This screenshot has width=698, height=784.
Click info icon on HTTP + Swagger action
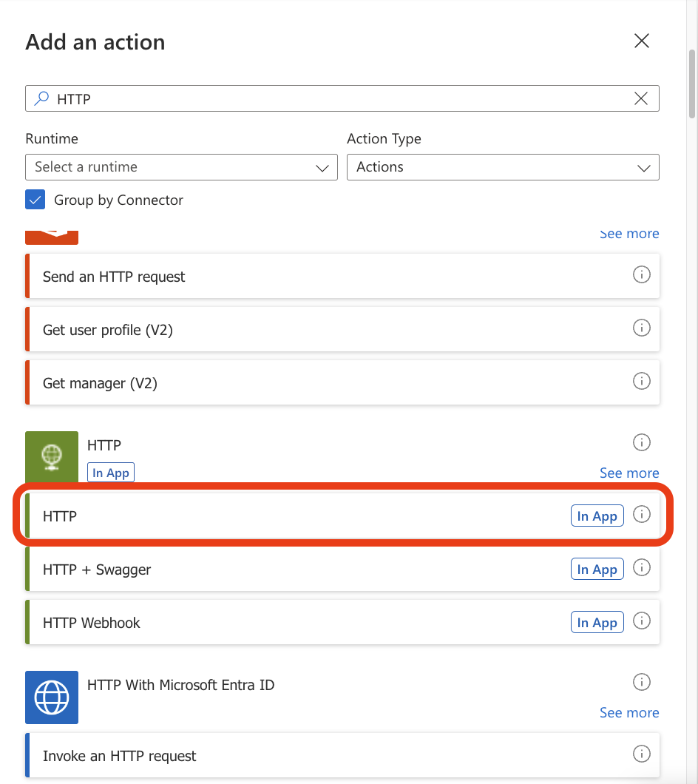point(641,567)
